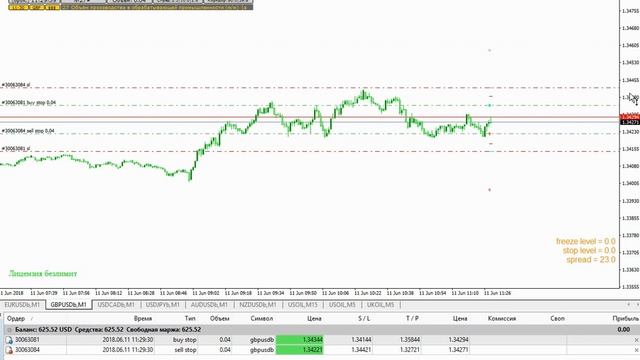Sort orders by the Ордер column header
The height and width of the screenshot is (360, 640).
point(16,318)
